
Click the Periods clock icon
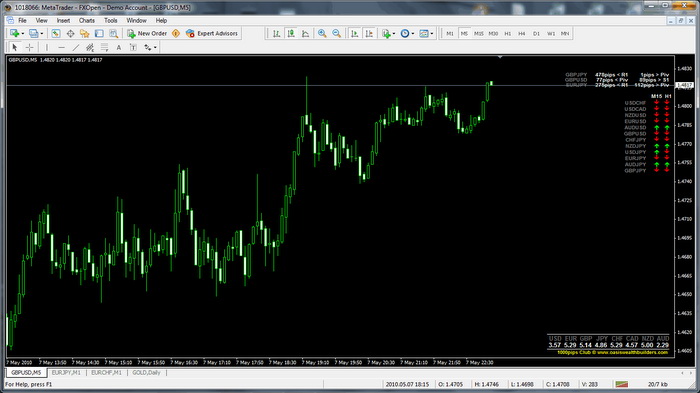[x=405, y=33]
